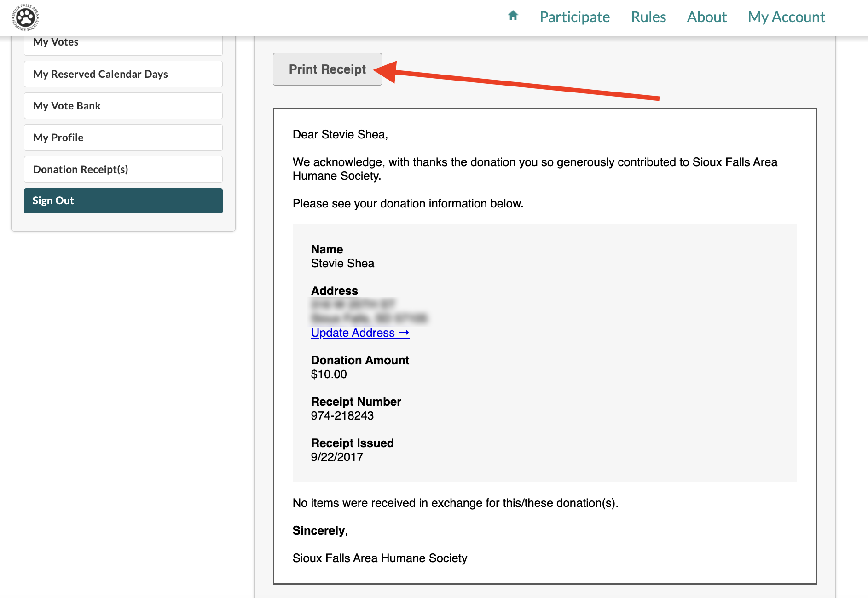Click the receipt number 974-218243
The width and height of the screenshot is (868, 598).
click(x=342, y=415)
